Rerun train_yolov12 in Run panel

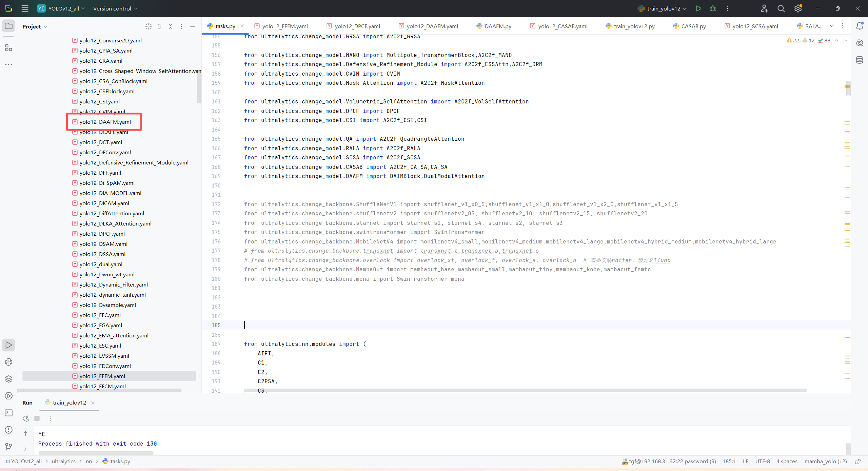[26, 418]
